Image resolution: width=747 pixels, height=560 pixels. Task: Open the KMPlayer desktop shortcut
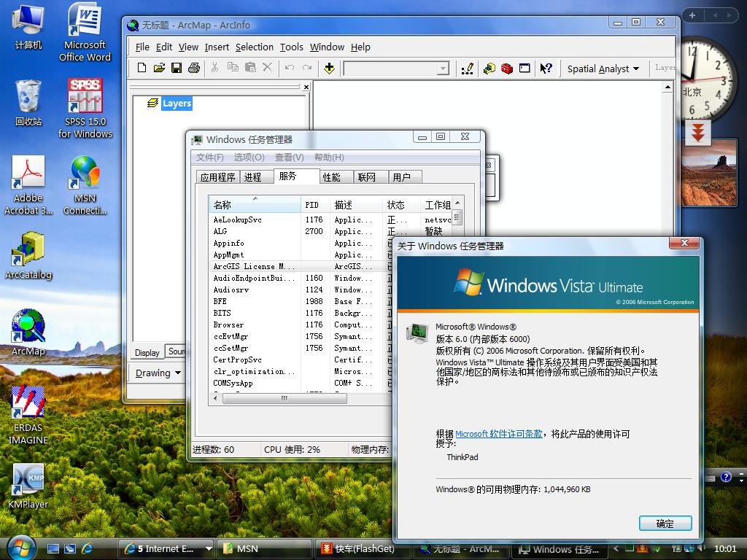click(28, 486)
